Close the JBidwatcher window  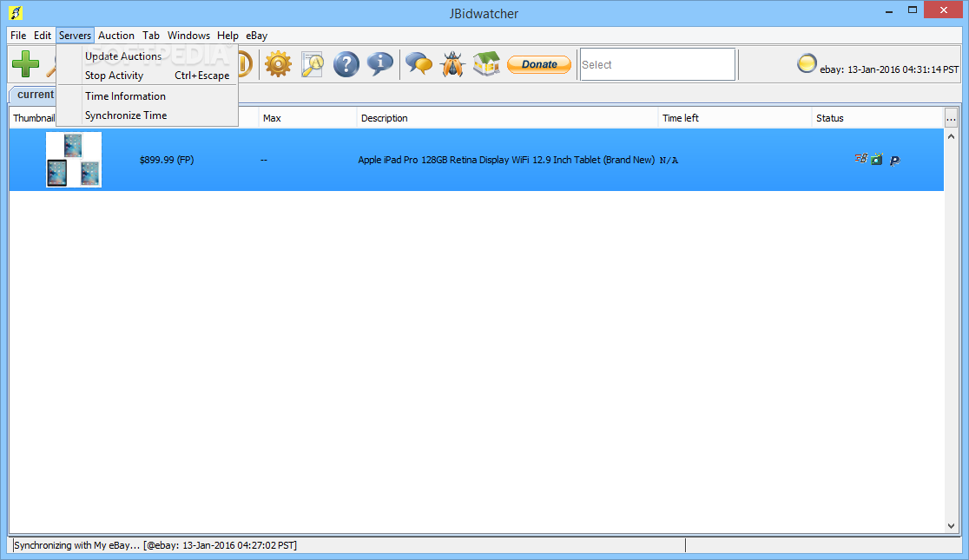pos(944,10)
